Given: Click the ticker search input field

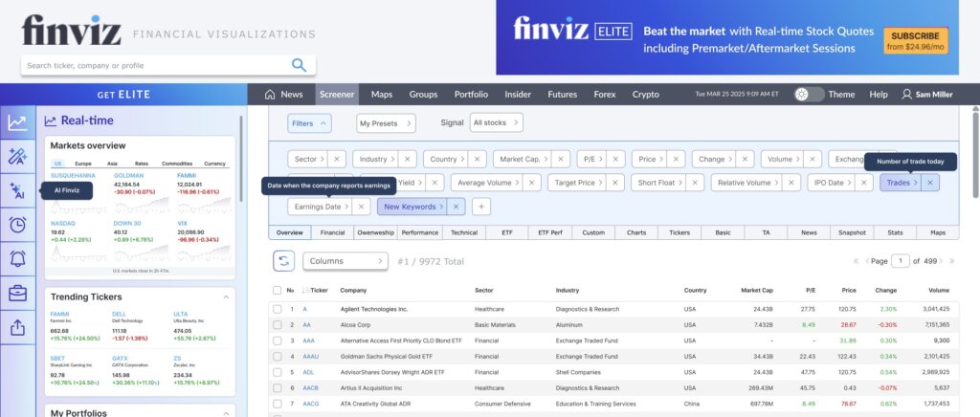Looking at the screenshot, I should (156, 65).
